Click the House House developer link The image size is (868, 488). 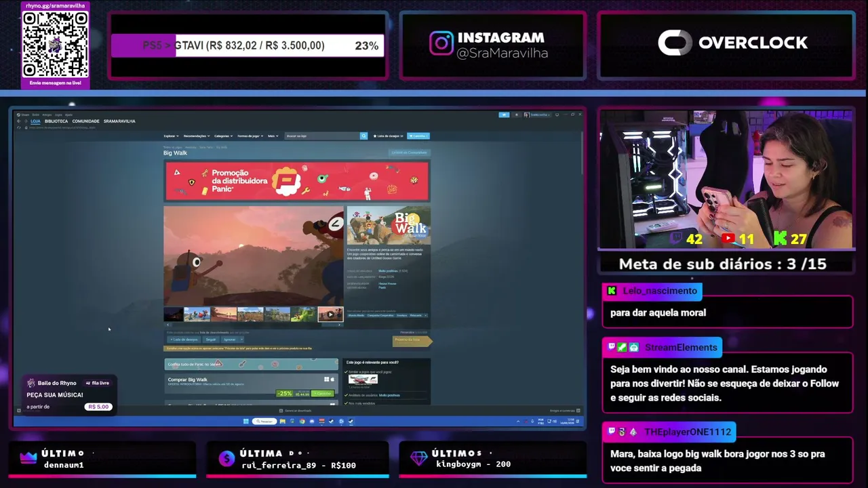(387, 283)
